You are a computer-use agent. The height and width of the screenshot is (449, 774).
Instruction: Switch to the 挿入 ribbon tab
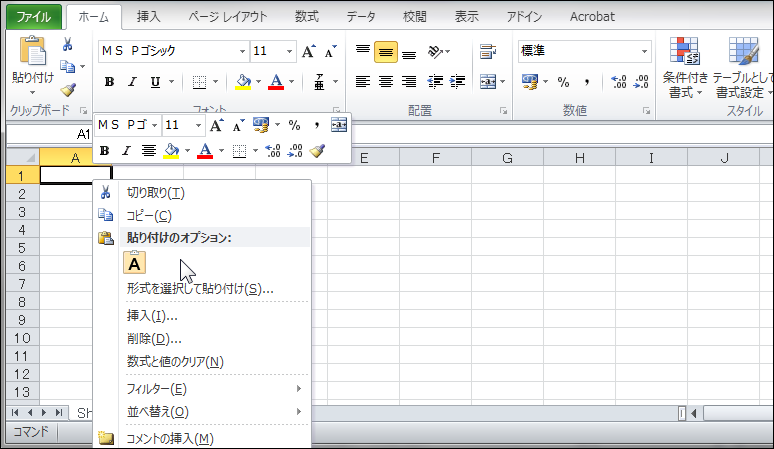(x=148, y=16)
